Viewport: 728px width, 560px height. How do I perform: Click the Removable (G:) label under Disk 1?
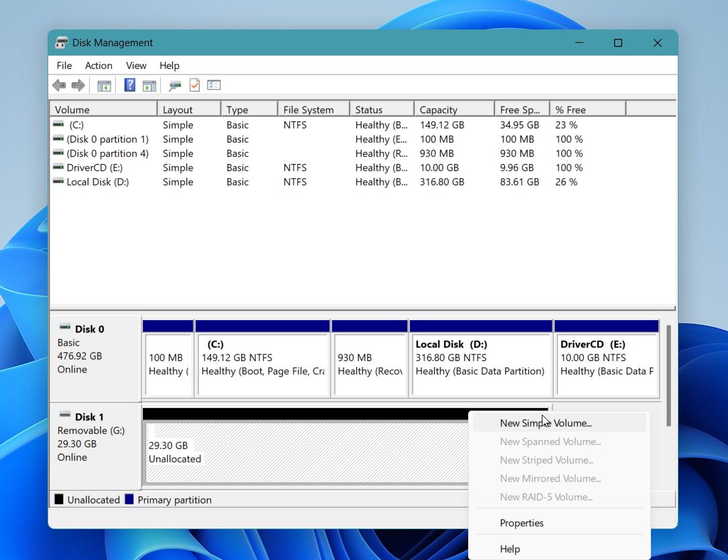(91, 431)
